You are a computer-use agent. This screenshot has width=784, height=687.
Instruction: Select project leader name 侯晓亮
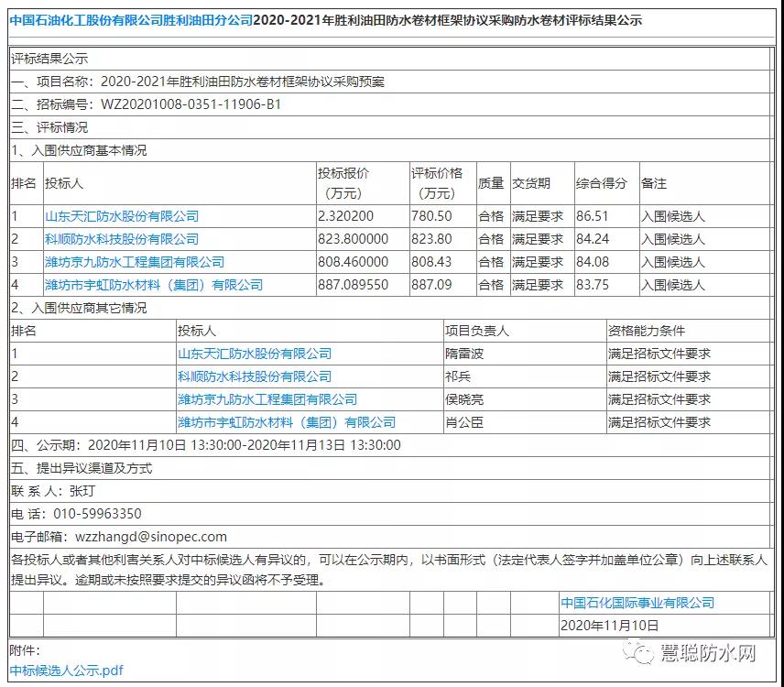pos(464,399)
